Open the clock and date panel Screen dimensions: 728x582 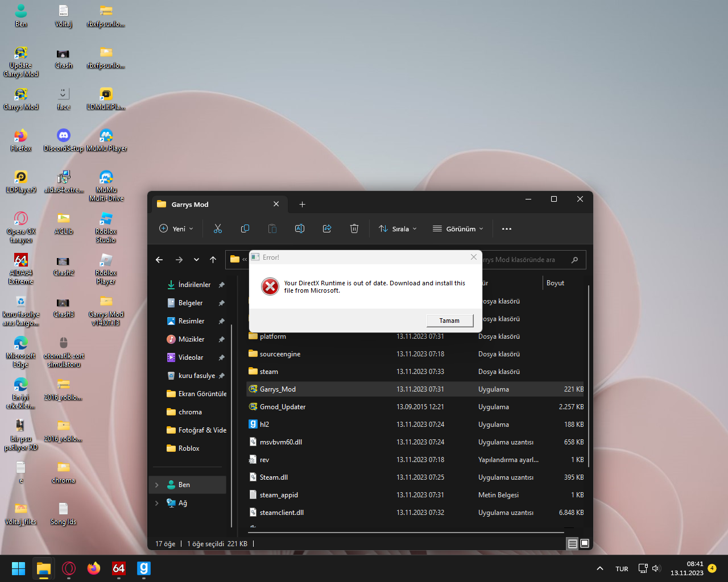[686, 568]
